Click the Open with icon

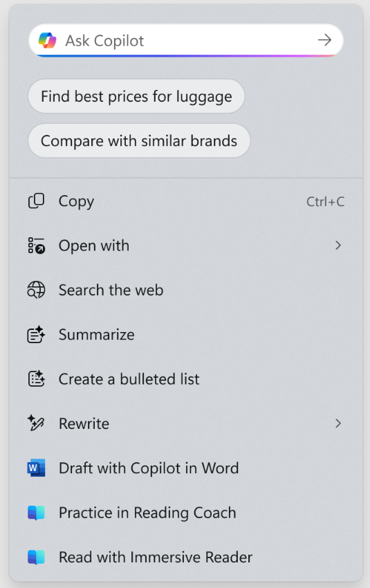pos(36,246)
